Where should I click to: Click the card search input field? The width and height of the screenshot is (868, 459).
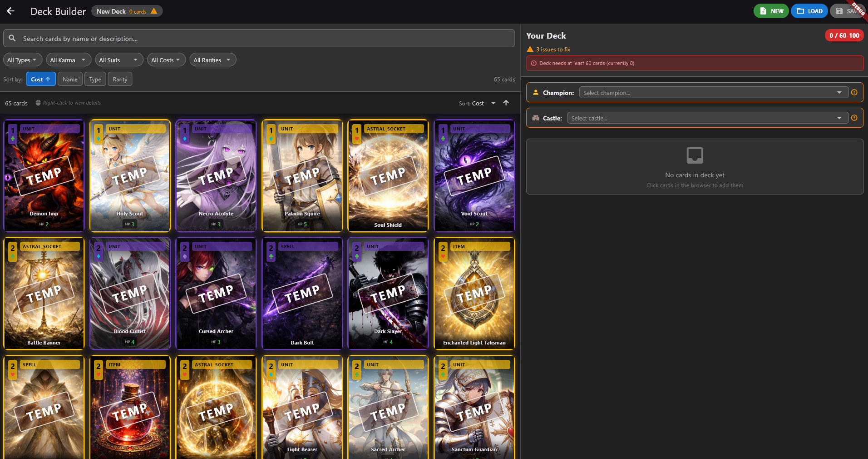coord(263,39)
